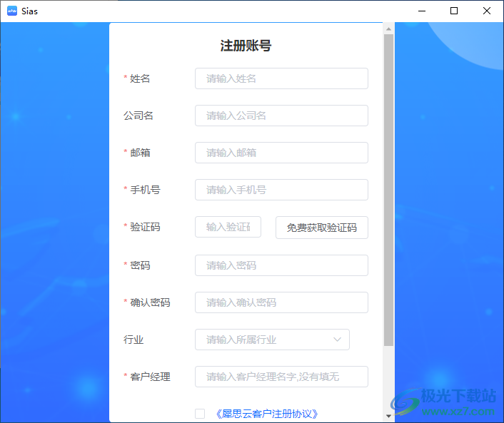
Task: Click the 姓名 name input field
Action: pyautogui.click(x=281, y=78)
